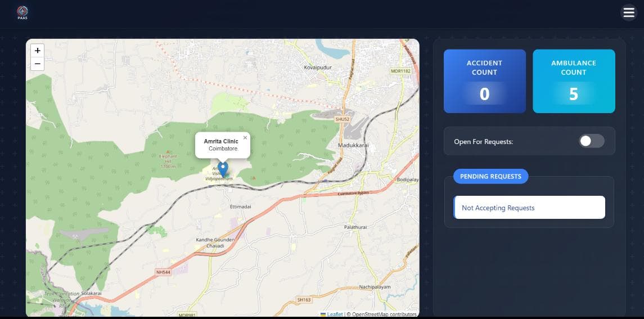Image resolution: width=644 pixels, height=319 pixels.
Task: Zoom in the map
Action: (37, 51)
